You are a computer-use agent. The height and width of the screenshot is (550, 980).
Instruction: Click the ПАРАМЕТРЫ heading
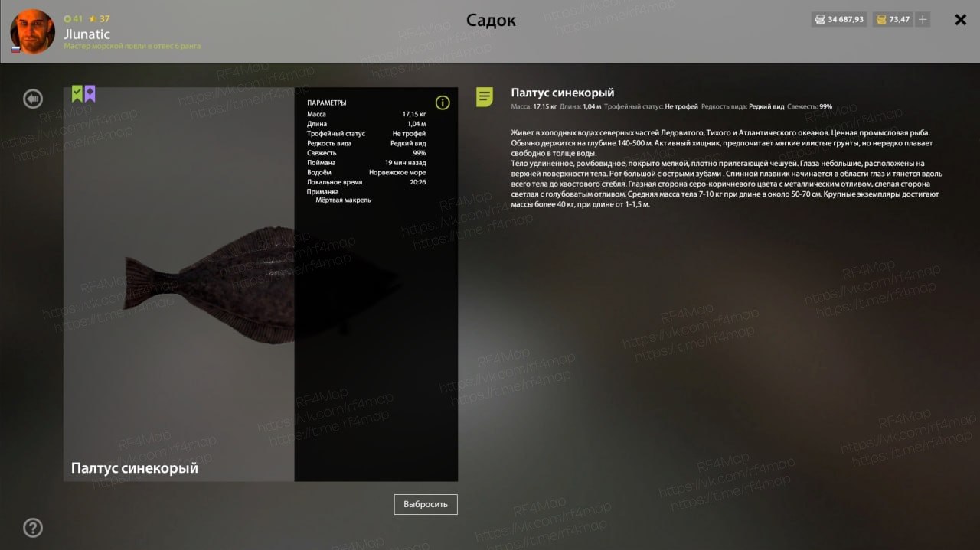[327, 103]
